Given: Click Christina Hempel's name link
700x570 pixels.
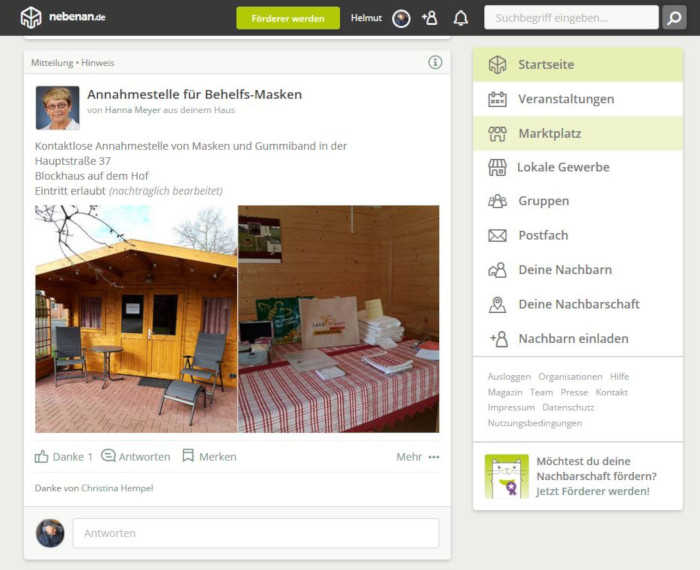Looking at the screenshot, I should point(117,488).
